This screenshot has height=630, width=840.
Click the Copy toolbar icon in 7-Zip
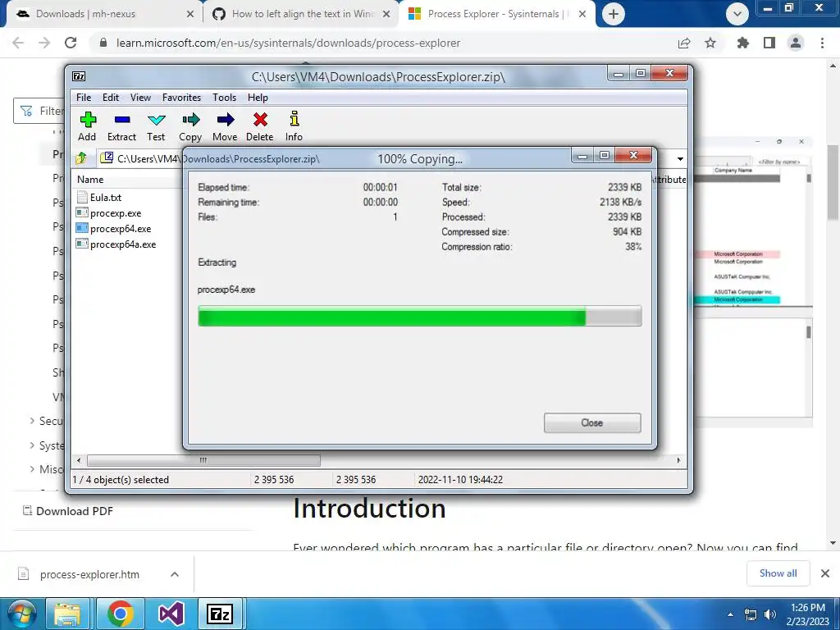tap(190, 120)
